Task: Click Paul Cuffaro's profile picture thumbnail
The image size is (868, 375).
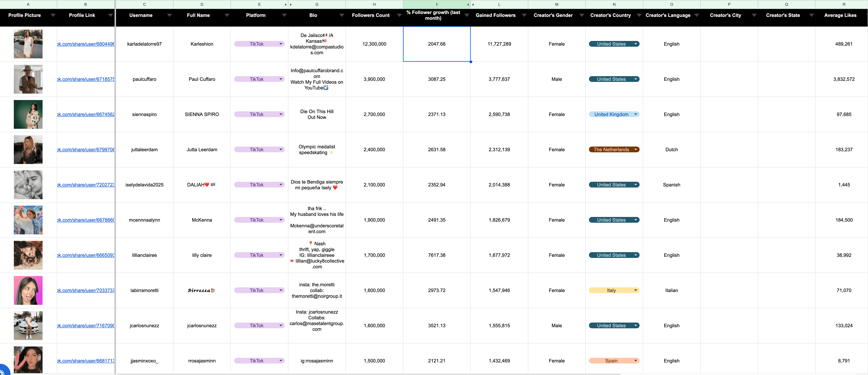Action: tap(28, 79)
